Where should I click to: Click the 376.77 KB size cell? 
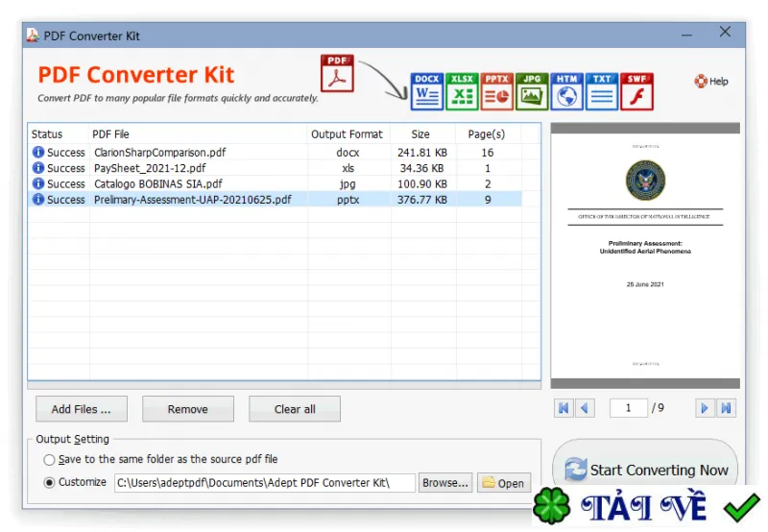(x=422, y=200)
